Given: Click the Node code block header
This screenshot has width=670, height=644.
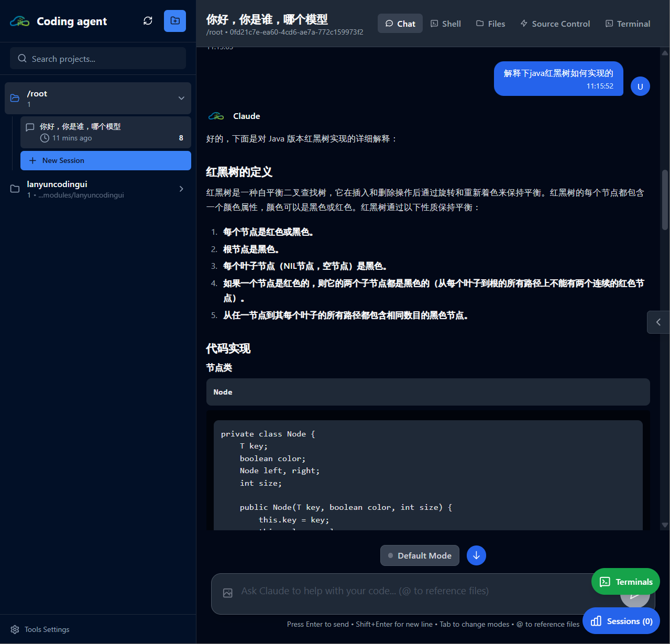Looking at the screenshot, I should (428, 392).
